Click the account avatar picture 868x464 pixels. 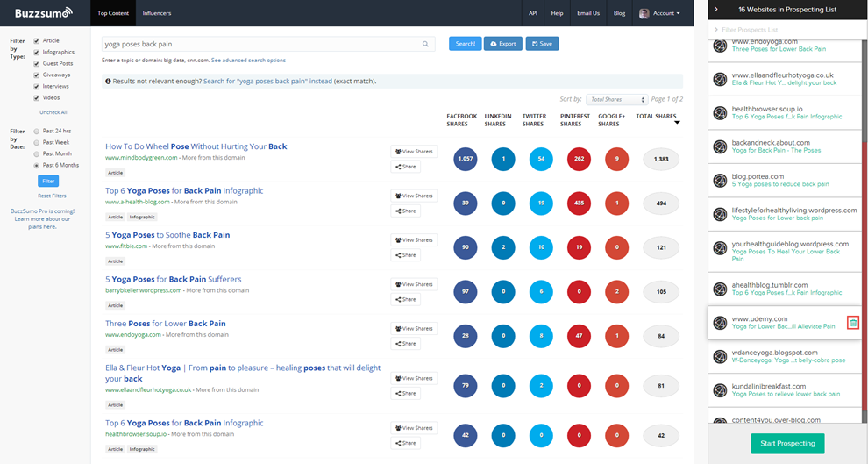coord(644,13)
